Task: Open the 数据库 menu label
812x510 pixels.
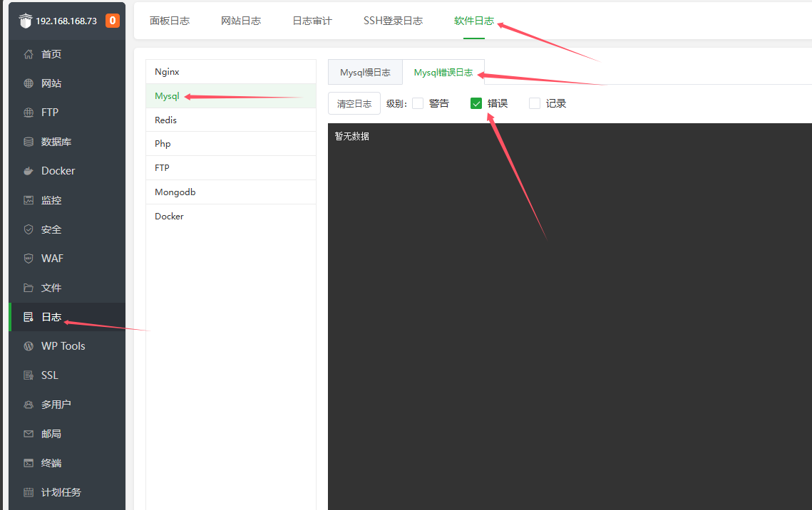Action: pos(56,142)
